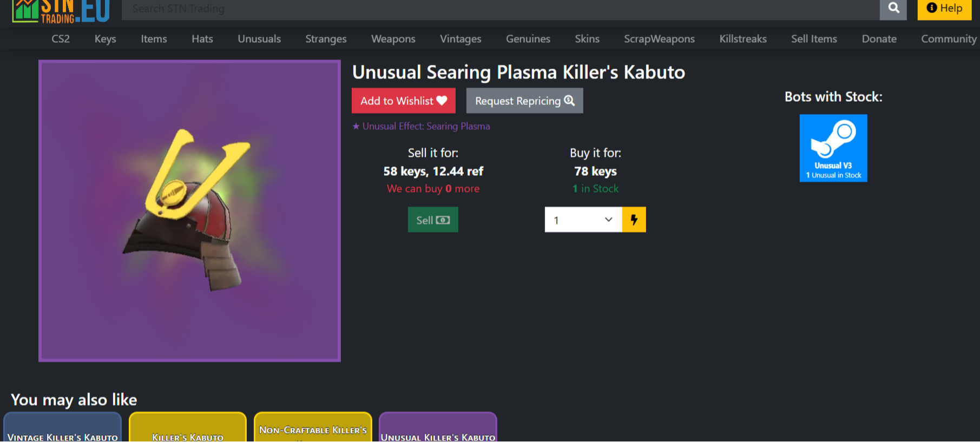Click the green Sell button
This screenshot has width=980, height=442.
(x=432, y=220)
